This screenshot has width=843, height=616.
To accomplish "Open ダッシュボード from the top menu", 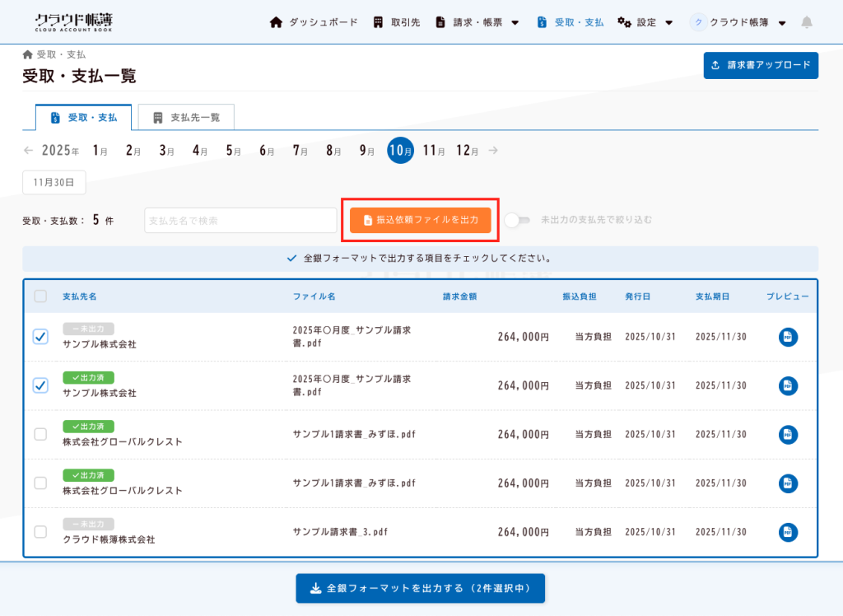I will pos(314,22).
